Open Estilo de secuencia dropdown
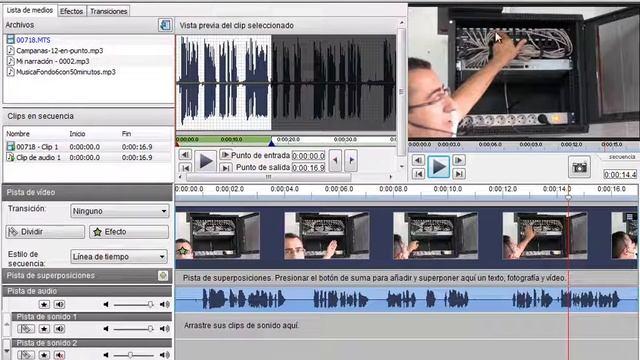Image resolution: width=640 pixels, height=360 pixels. (119, 257)
